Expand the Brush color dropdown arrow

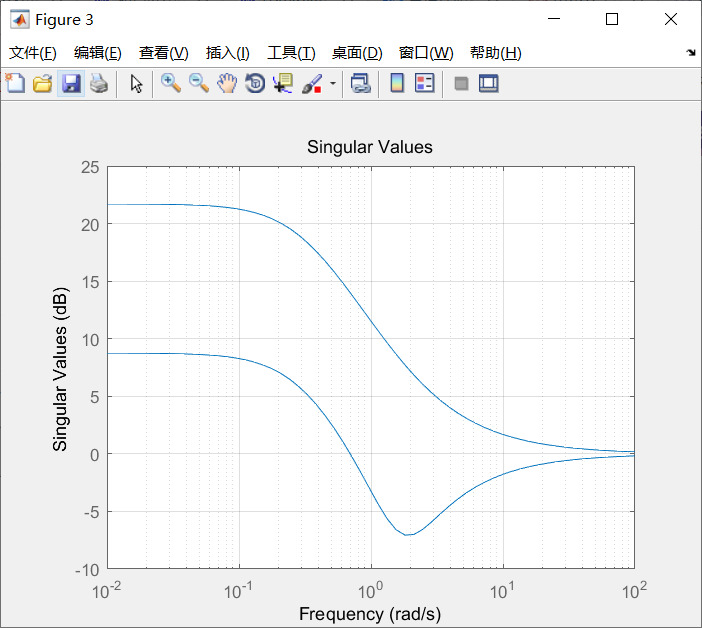tap(333, 83)
